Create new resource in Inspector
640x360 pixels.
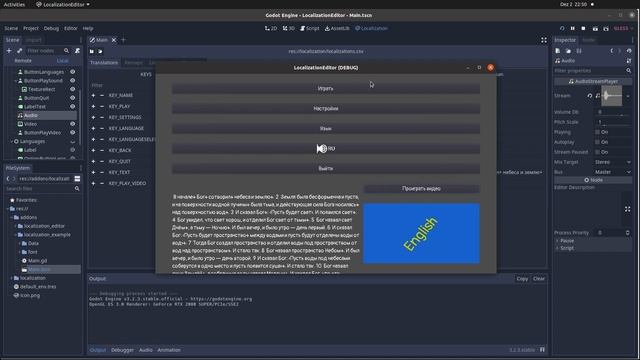[558, 51]
